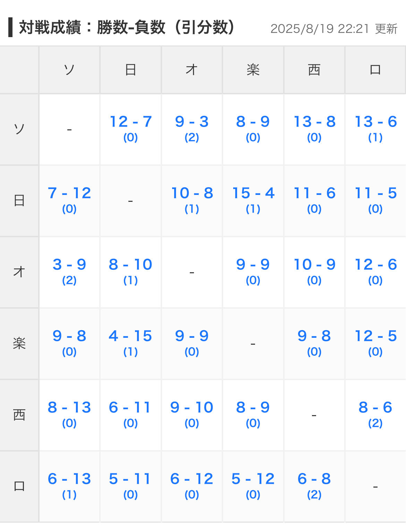
Task: Click the ロ column header cell
Action: coord(375,70)
